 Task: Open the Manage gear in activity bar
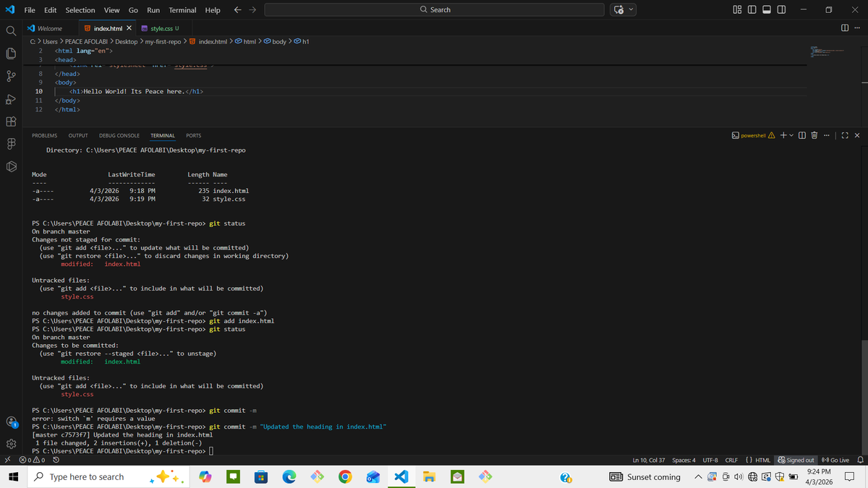(10, 445)
